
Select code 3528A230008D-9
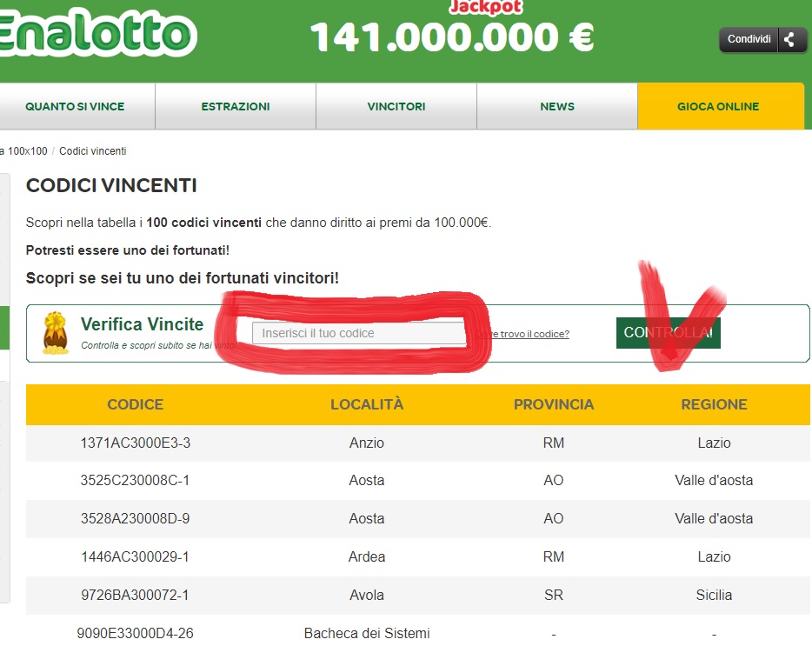(135, 518)
